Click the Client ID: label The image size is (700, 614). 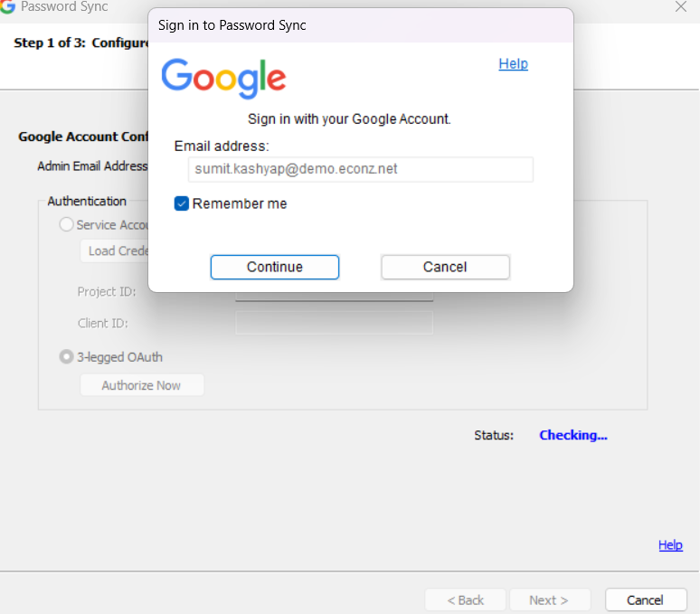click(103, 323)
